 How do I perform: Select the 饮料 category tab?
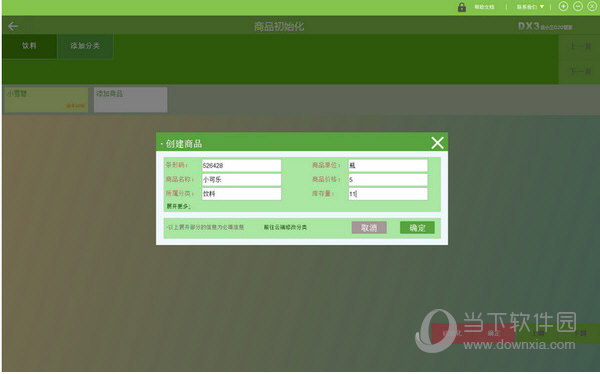point(29,46)
